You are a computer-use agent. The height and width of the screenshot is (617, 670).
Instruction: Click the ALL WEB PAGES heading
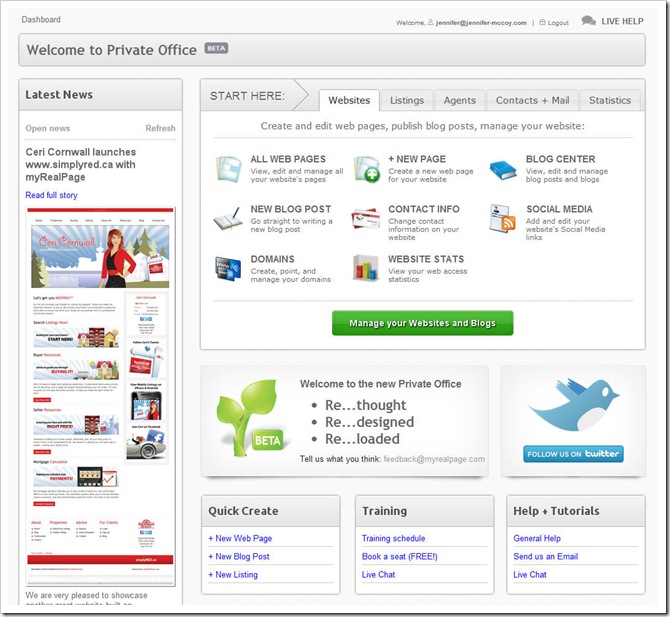point(288,159)
